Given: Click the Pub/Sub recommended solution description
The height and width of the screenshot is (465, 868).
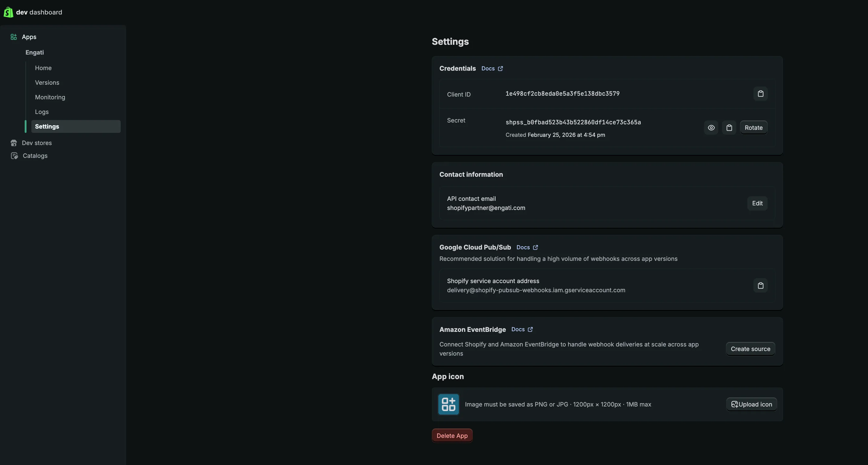Looking at the screenshot, I should tap(558, 259).
